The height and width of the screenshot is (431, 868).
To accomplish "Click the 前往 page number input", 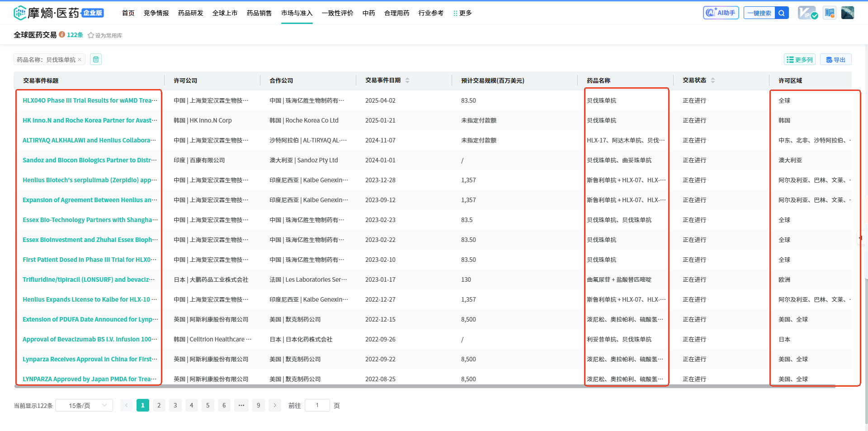I will (317, 405).
